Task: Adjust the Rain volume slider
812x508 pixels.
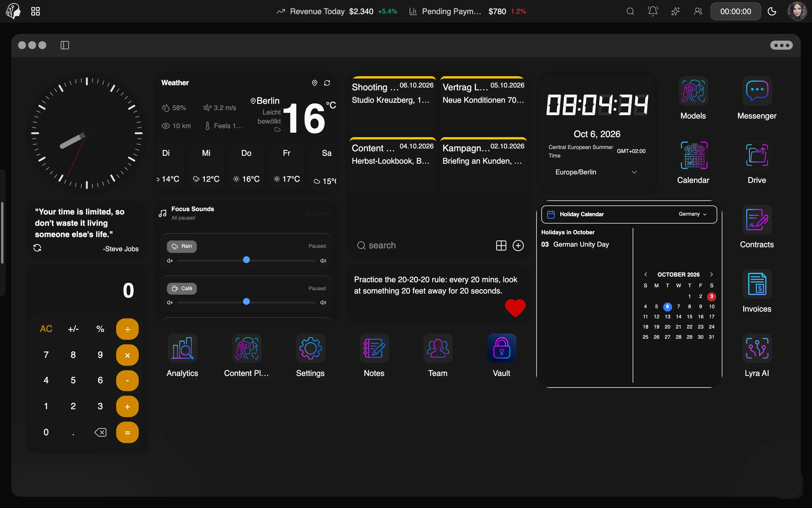Action: pos(246,260)
